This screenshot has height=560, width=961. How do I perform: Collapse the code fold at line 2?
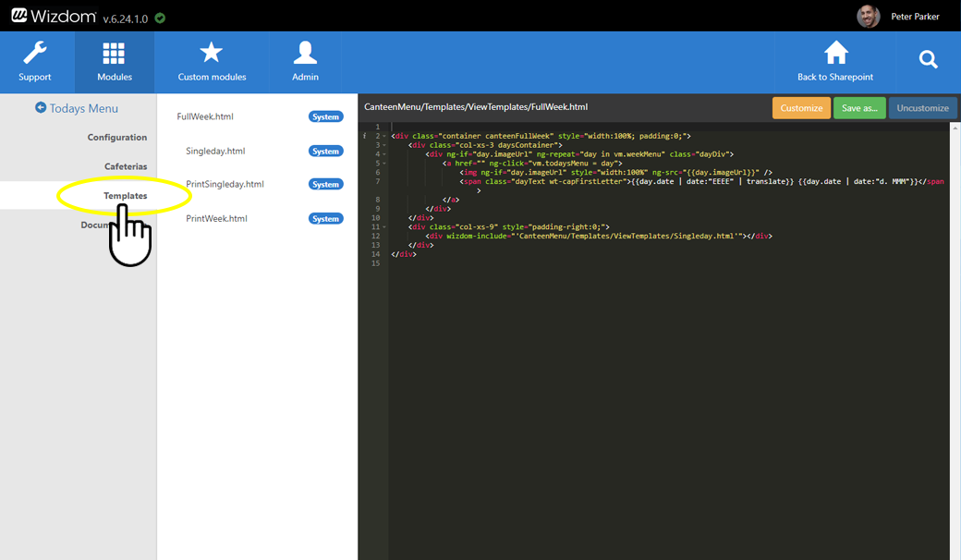pyautogui.click(x=385, y=137)
